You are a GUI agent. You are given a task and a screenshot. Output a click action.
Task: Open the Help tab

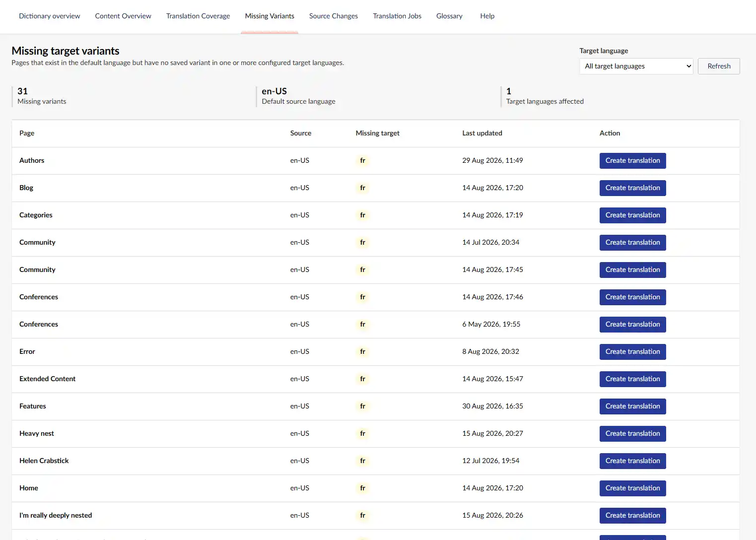(487, 16)
